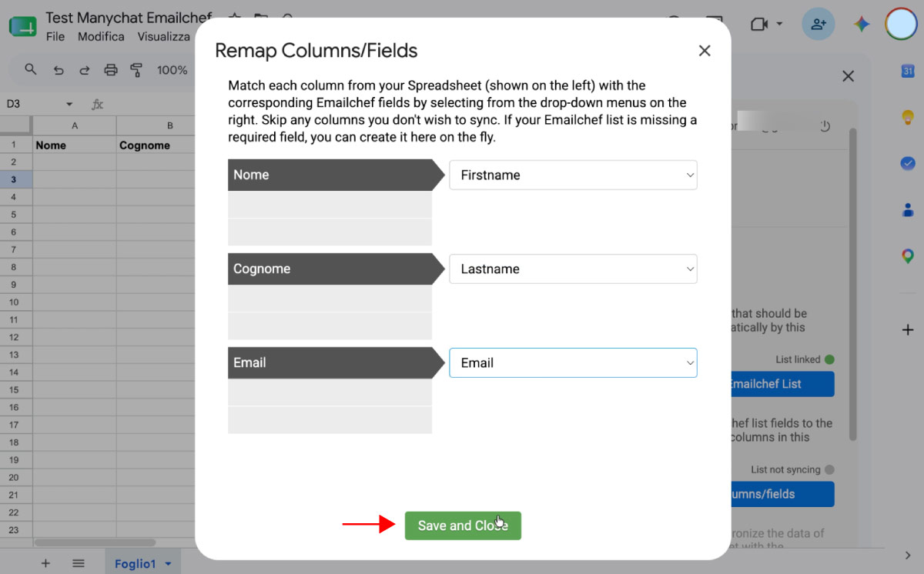Click the paint format roller icon
Image resolution: width=924 pixels, height=574 pixels.
click(137, 70)
